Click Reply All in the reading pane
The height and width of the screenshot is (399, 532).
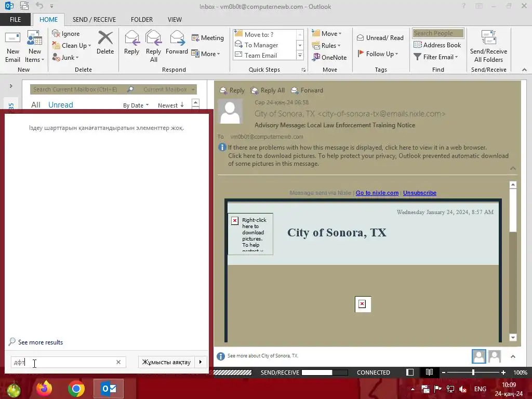click(x=268, y=90)
